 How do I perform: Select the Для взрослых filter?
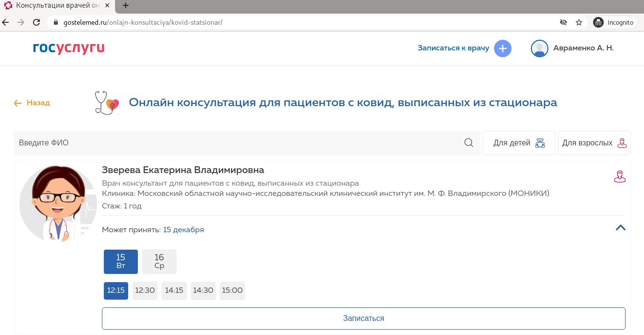[594, 143]
